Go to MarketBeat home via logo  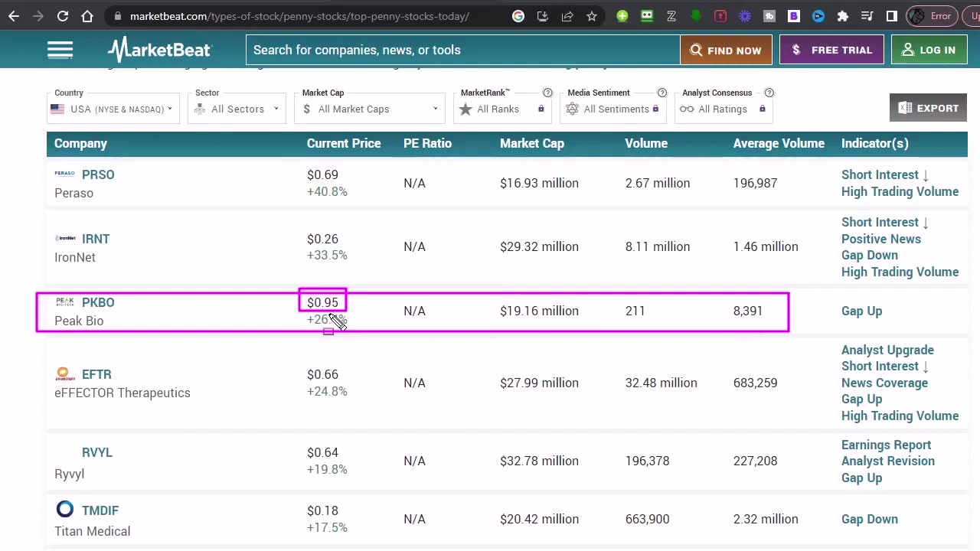[x=159, y=50]
